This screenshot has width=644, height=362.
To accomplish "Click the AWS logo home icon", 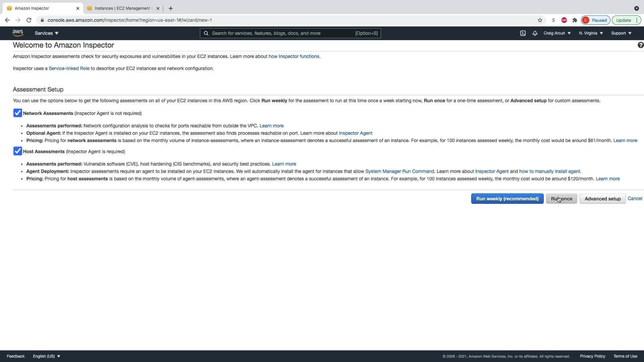I will 18,33.
